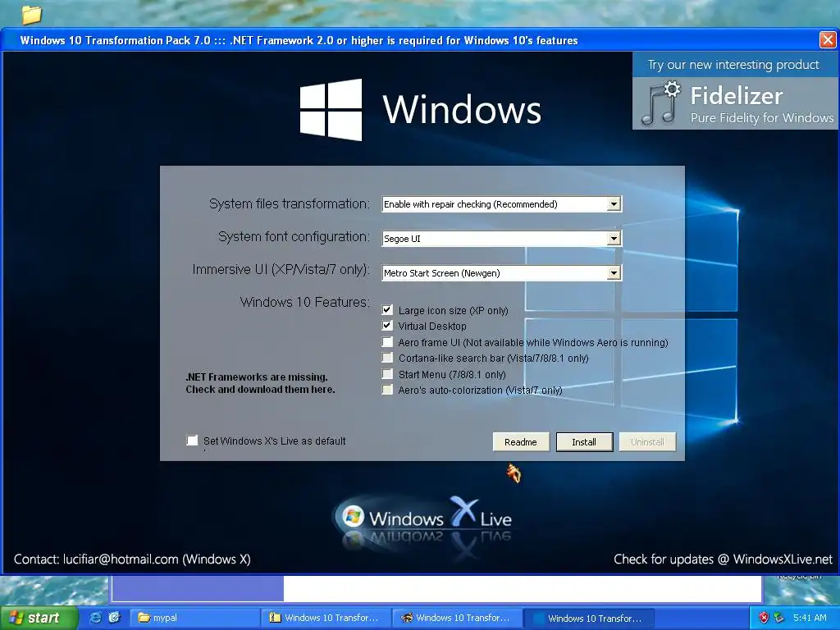Viewport: 840px width, 630px height.
Task: Enable Aero frame UI checkbox
Action: pyautogui.click(x=387, y=342)
